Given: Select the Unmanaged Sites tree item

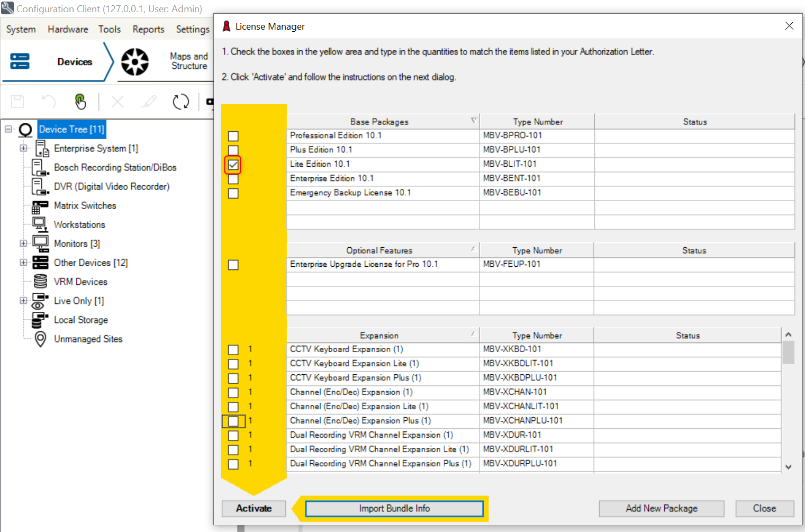Looking at the screenshot, I should pos(88,339).
